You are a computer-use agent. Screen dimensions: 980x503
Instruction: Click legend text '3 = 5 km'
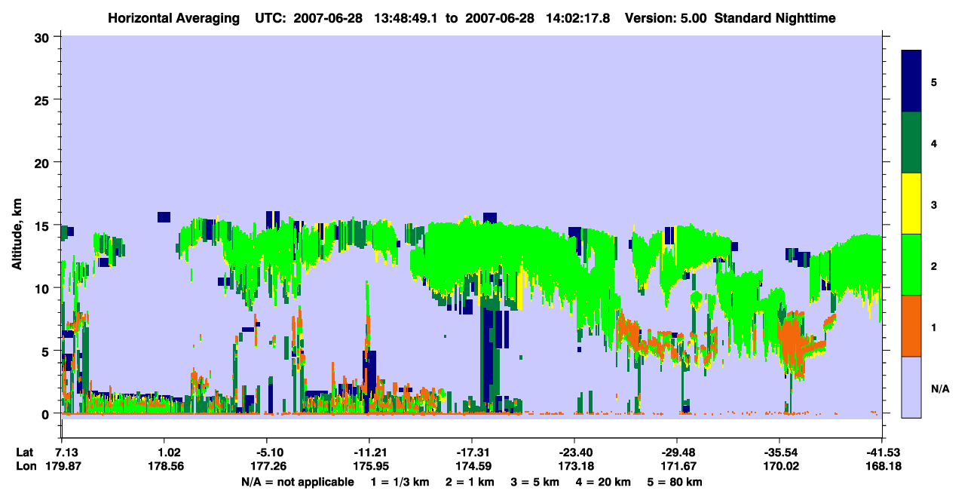pos(535,482)
